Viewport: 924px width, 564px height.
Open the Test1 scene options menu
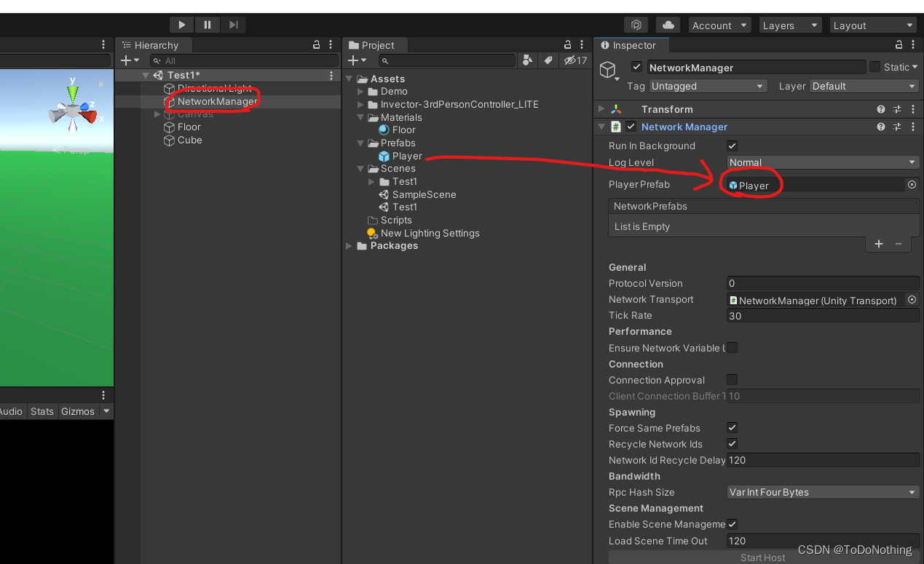[331, 75]
